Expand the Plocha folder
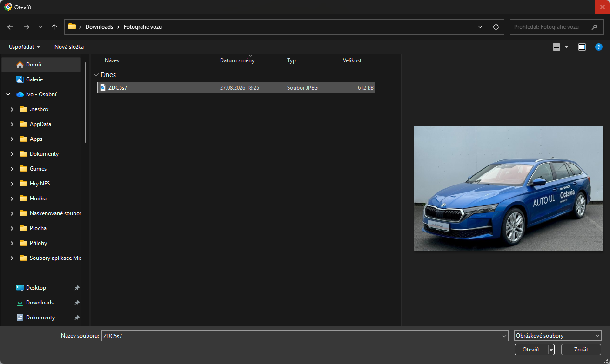The image size is (610, 364). coord(12,228)
